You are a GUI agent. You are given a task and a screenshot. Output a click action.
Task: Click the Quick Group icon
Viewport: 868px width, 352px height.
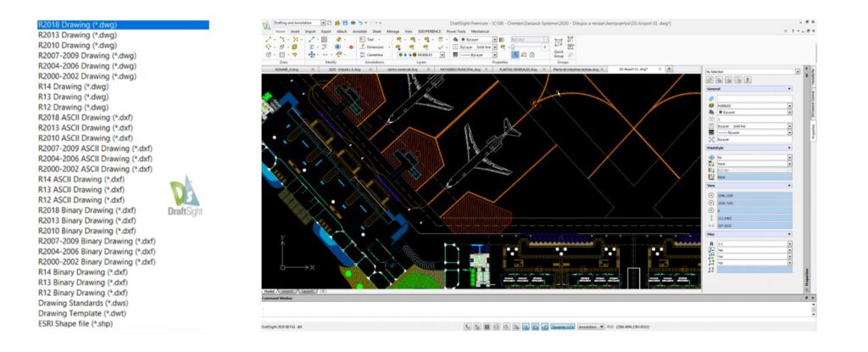click(559, 47)
